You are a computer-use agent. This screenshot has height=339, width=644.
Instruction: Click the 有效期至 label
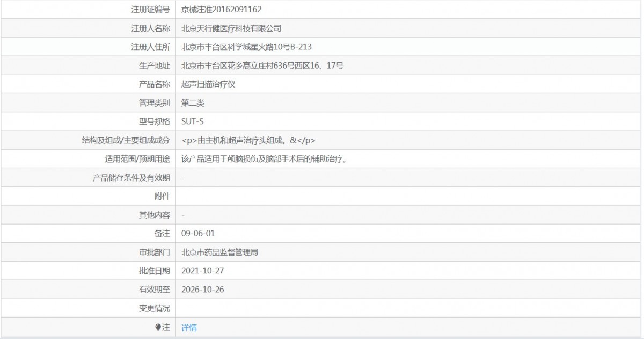click(154, 290)
